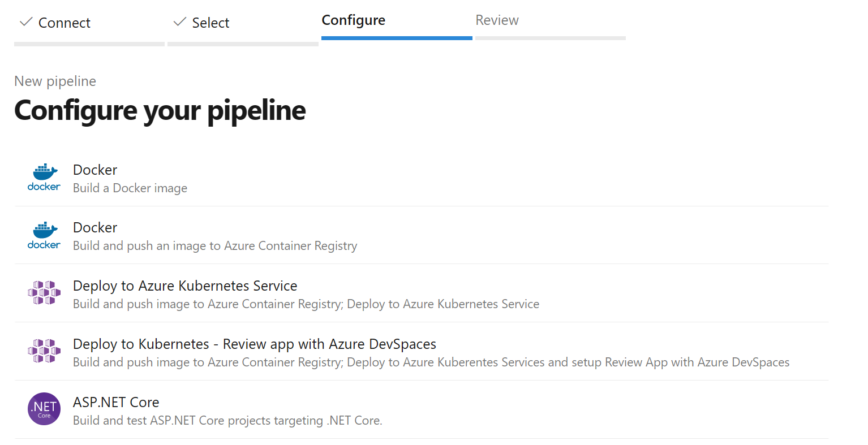
Task: Click the Kubernetes icon for Deploy to Azure Kubernetes Service
Action: pos(44,293)
